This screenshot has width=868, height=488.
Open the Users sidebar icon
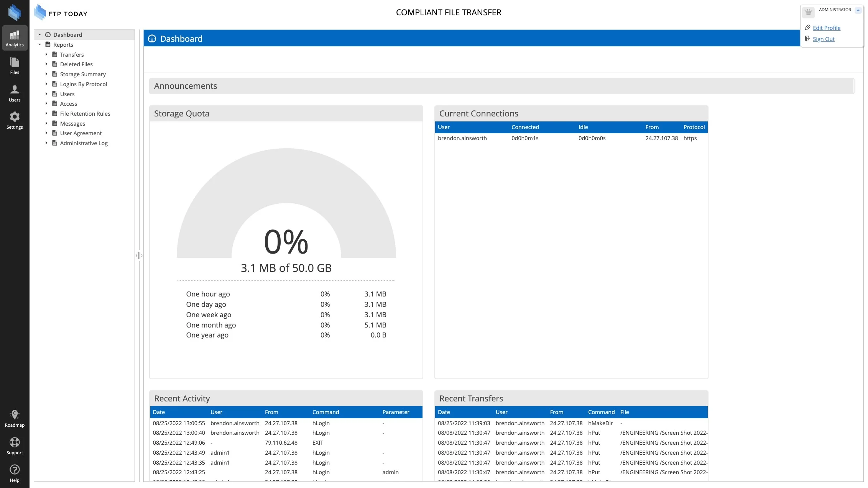click(15, 93)
